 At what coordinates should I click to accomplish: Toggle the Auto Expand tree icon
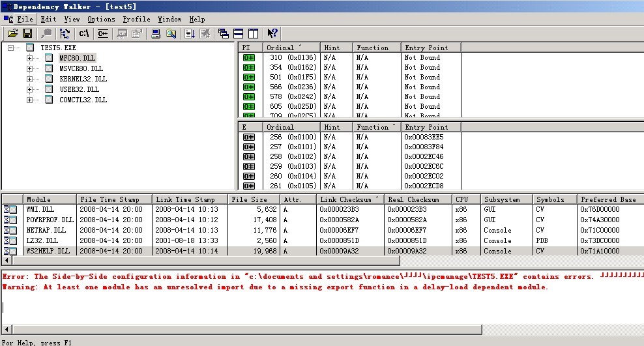(65, 33)
